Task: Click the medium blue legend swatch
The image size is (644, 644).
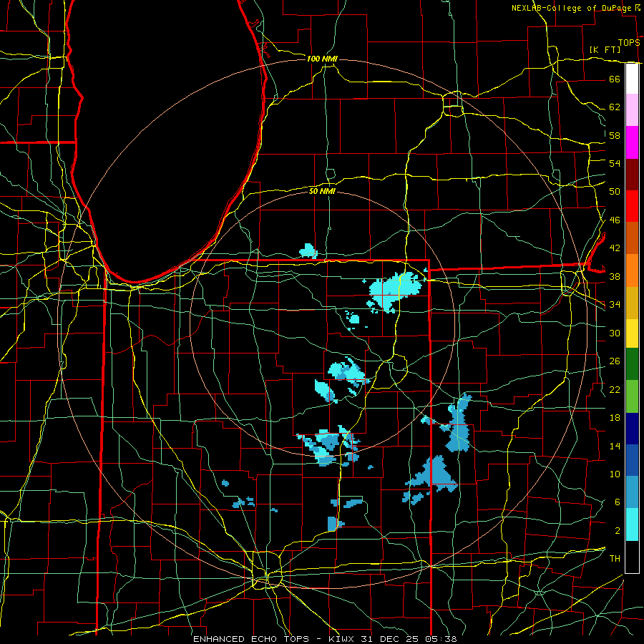Action: point(632,460)
